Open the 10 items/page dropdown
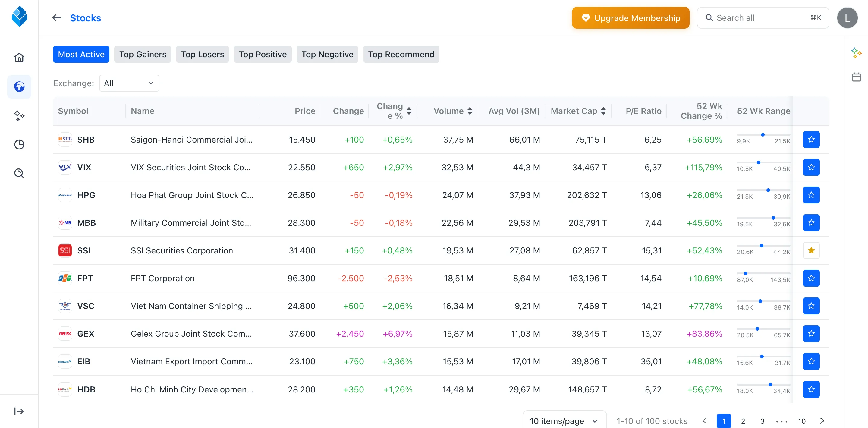The height and width of the screenshot is (428, 868). (564, 420)
